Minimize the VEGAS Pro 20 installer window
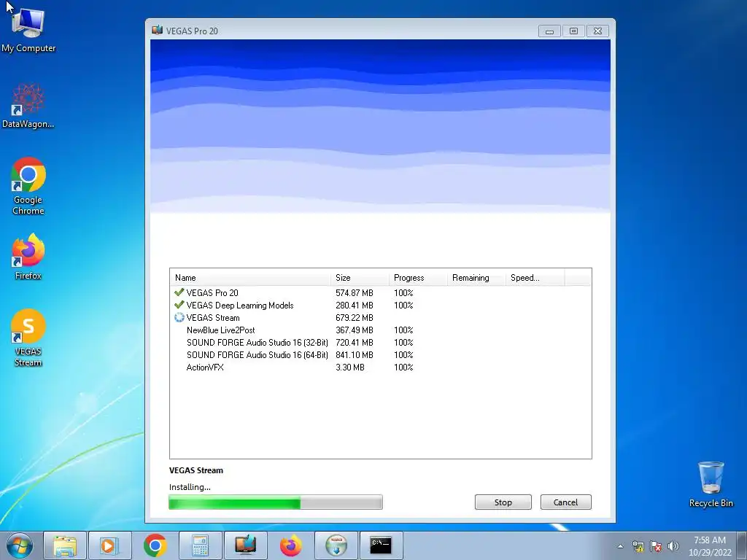 click(x=549, y=31)
